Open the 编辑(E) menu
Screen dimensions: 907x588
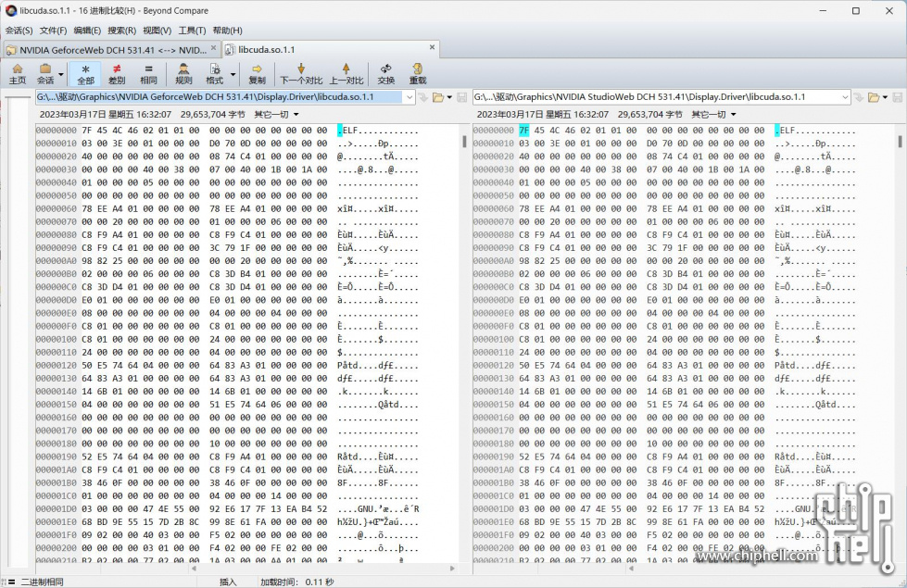click(87, 31)
